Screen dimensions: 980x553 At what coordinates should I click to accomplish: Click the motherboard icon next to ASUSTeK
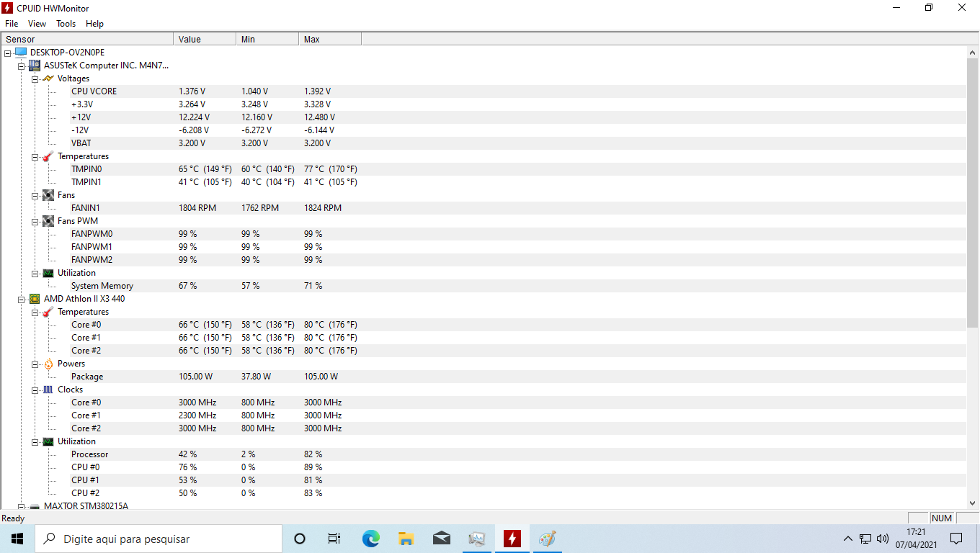(x=34, y=66)
